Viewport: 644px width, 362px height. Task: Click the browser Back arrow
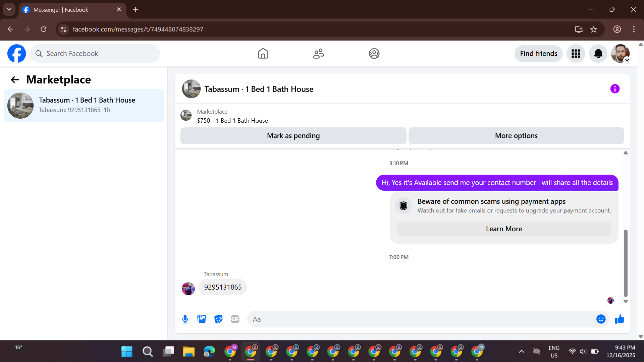point(10,29)
